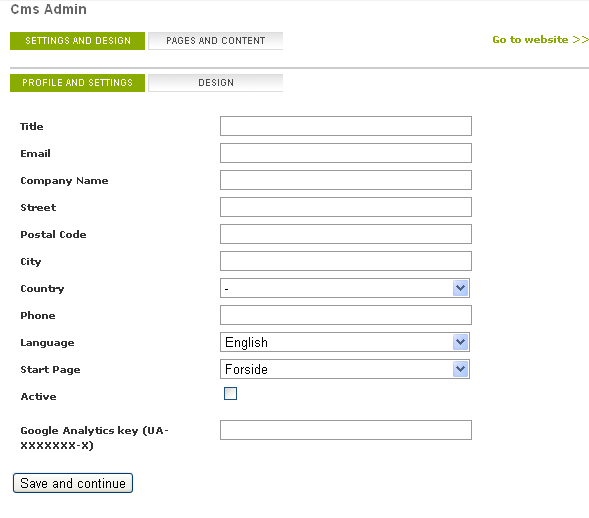The image size is (589, 518).
Task: Select the Profile and Settings sub-tab
Action: pos(77,83)
